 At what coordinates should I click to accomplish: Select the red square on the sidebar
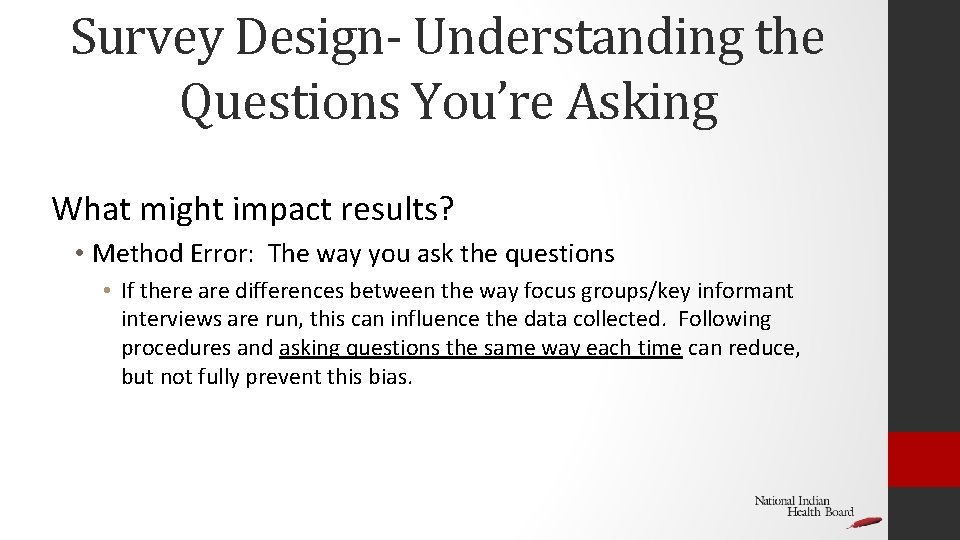[924, 459]
